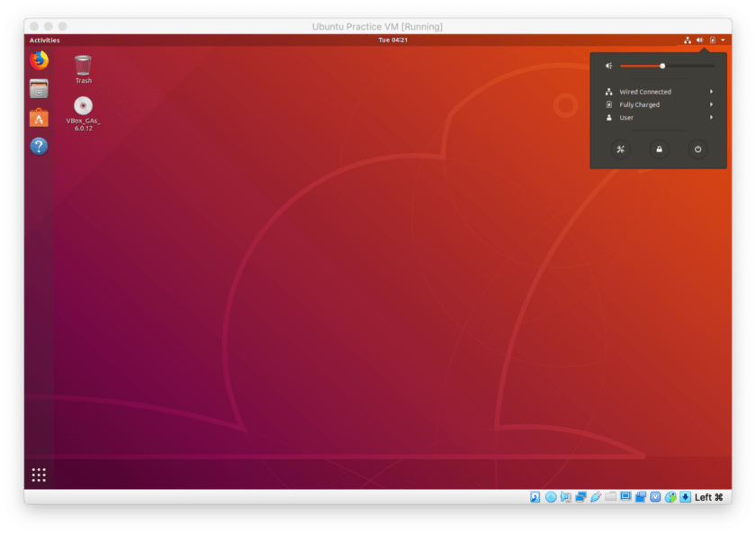The width and height of the screenshot is (756, 534).
Task: Click VirtualBox display monitor indicator
Action: pyautogui.click(x=625, y=497)
